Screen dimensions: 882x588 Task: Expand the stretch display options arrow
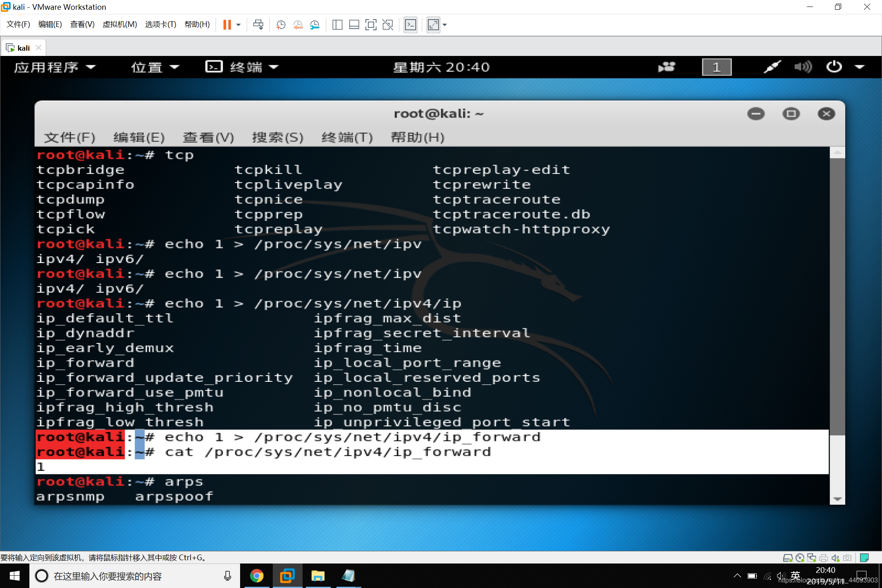tap(445, 25)
